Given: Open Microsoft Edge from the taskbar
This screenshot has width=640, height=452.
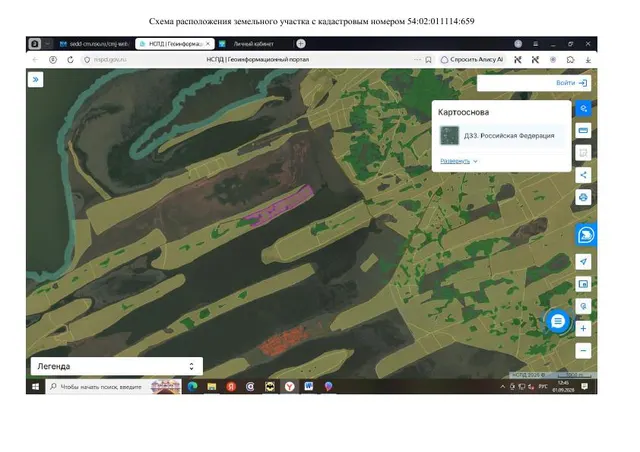Looking at the screenshot, I should (192, 386).
